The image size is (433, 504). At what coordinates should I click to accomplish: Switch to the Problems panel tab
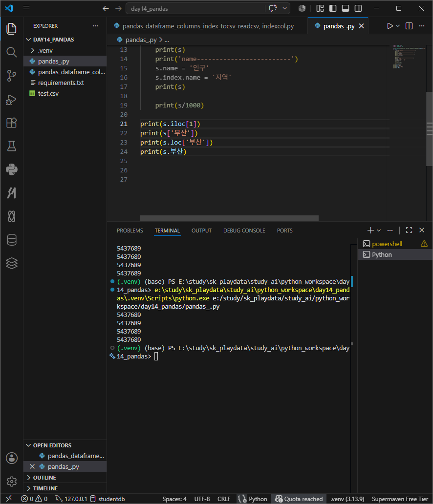click(130, 231)
